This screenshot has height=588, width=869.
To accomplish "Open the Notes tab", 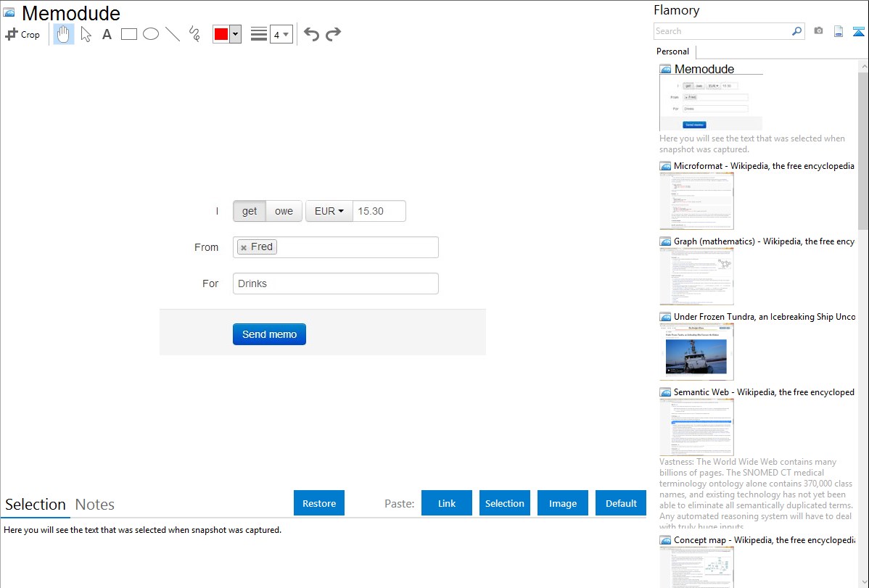I will tap(95, 505).
